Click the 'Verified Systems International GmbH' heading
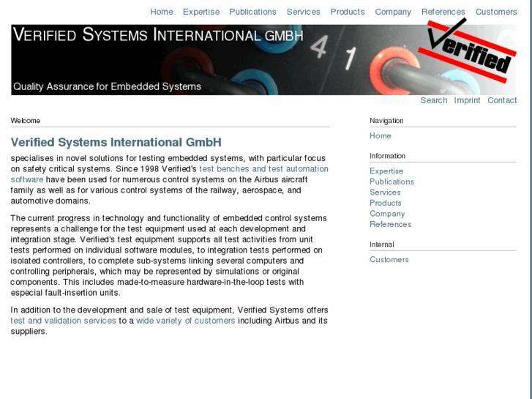 tap(116, 142)
